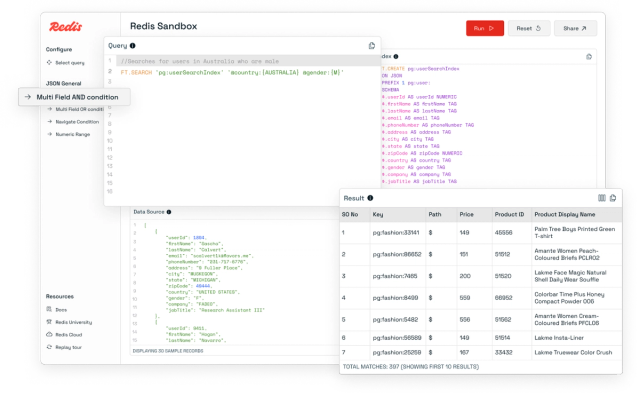Open the Docs resource link

pos(57,310)
